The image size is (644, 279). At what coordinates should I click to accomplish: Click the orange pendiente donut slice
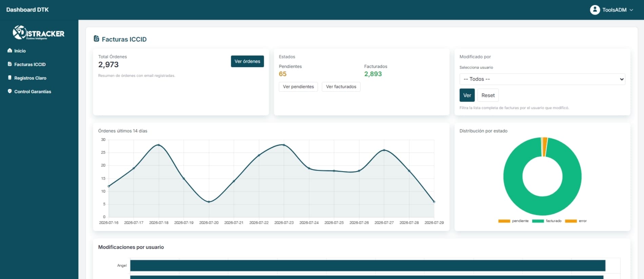[x=544, y=147]
